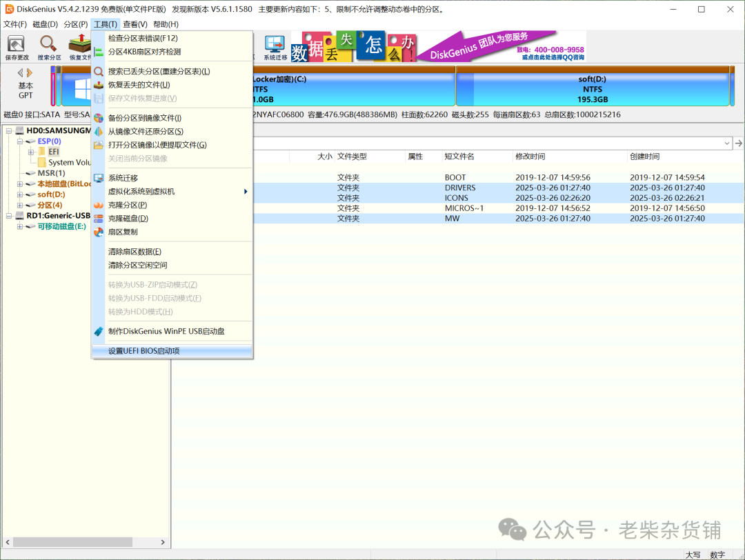Open the 分区(P) menu
This screenshot has width=745, height=560.
point(76,24)
